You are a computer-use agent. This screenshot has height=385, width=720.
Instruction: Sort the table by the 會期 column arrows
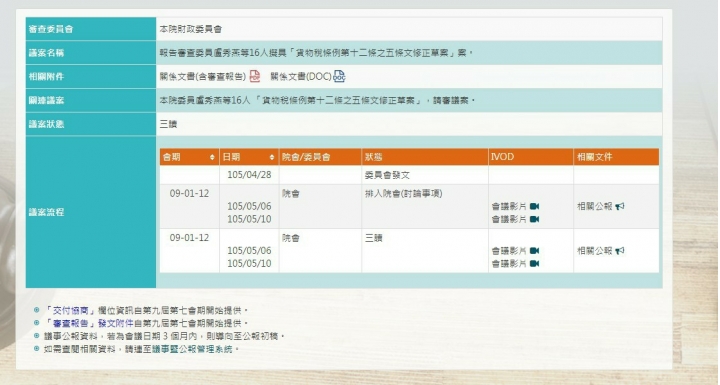click(212, 157)
